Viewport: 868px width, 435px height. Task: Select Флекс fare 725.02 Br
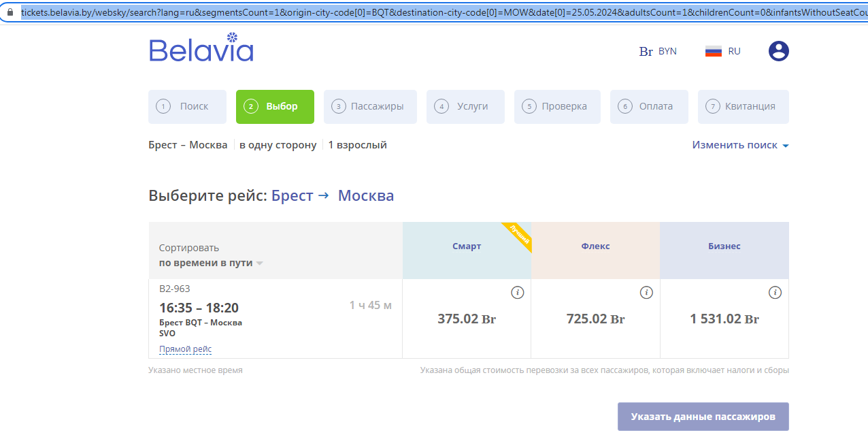coord(595,319)
